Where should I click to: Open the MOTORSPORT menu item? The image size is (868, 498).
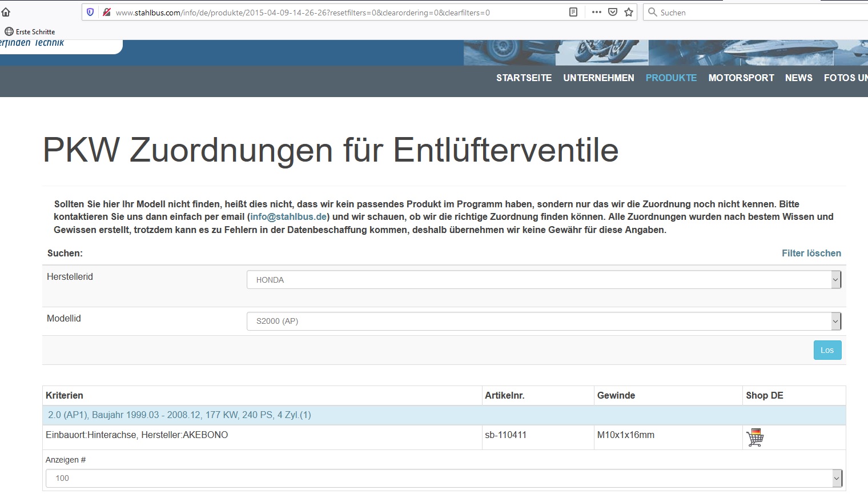click(x=741, y=78)
